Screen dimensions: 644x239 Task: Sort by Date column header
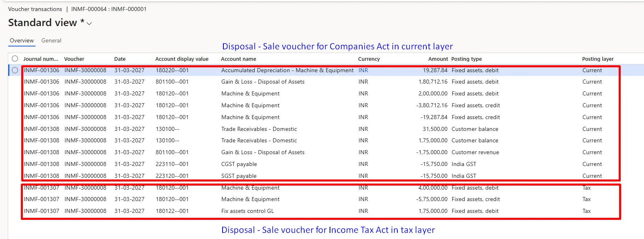pos(120,59)
